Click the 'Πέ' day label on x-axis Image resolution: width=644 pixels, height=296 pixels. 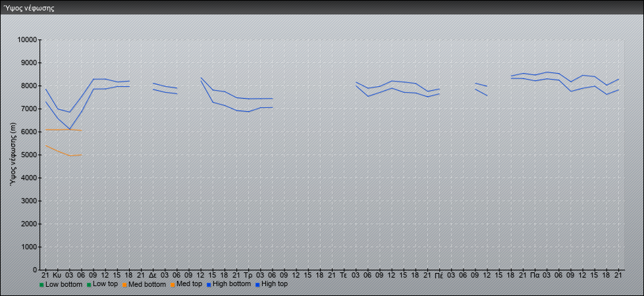click(439, 276)
